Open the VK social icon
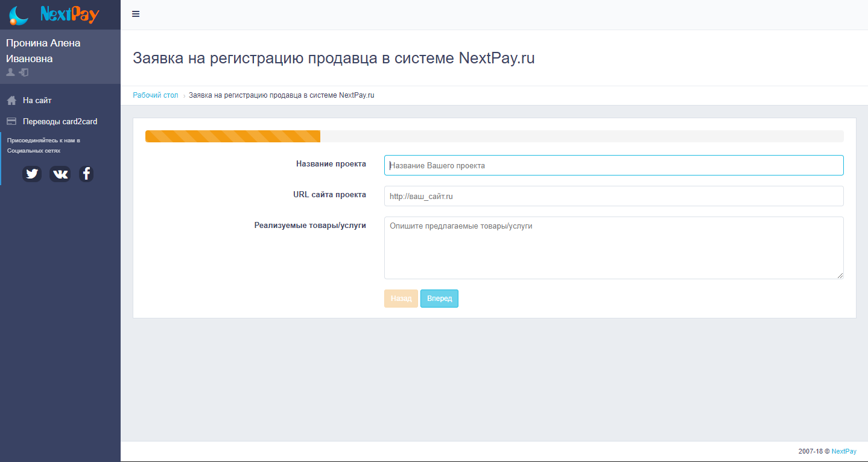The width and height of the screenshot is (868, 462). (60, 174)
